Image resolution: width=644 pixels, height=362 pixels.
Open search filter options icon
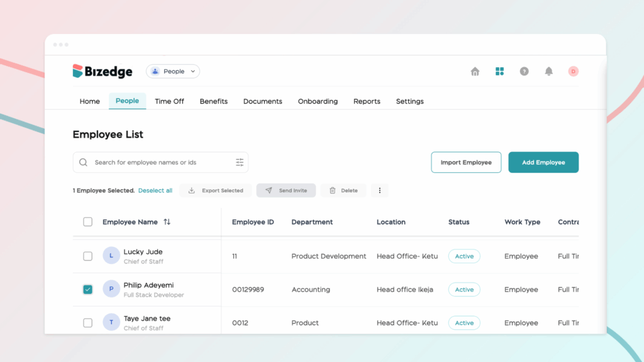pyautogui.click(x=240, y=162)
